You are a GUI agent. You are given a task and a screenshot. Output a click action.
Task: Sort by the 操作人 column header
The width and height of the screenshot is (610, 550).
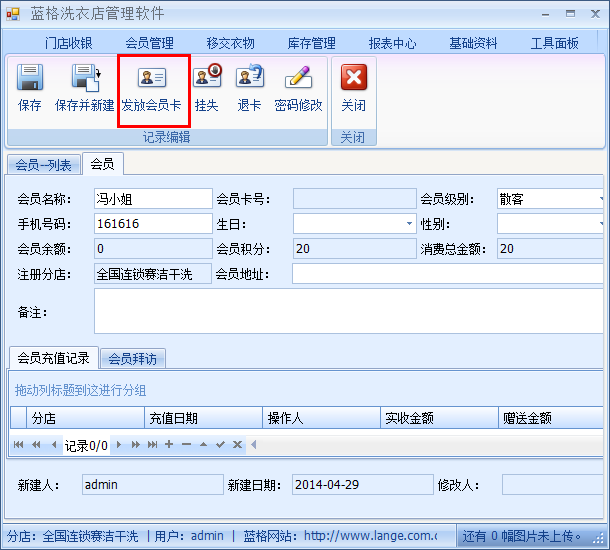[322, 418]
